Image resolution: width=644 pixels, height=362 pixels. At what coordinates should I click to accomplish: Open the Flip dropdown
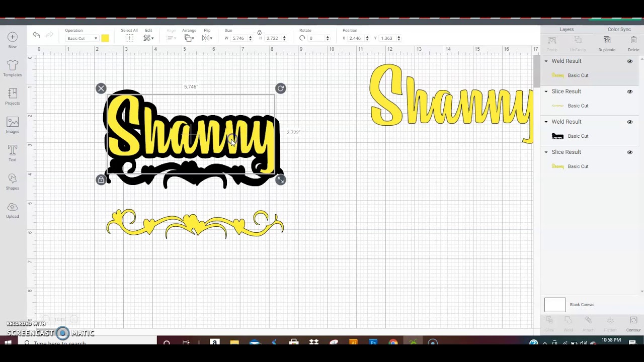point(207,38)
